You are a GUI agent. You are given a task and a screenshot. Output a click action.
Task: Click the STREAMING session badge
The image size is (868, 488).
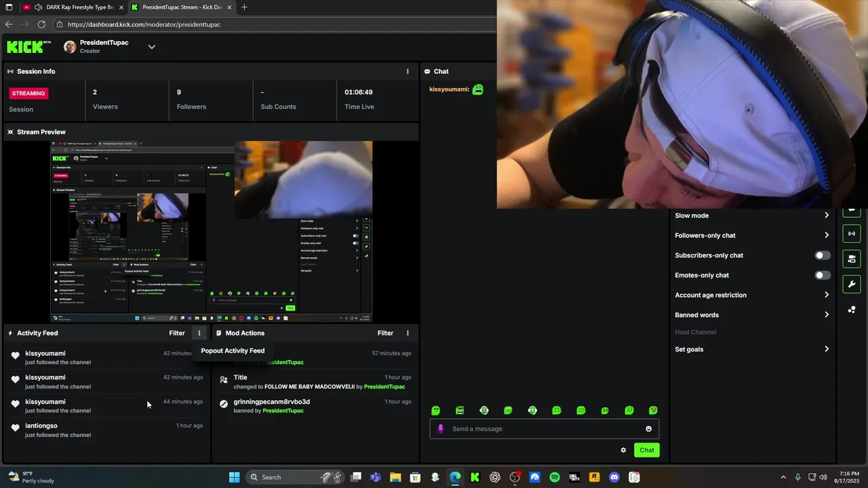(28, 94)
